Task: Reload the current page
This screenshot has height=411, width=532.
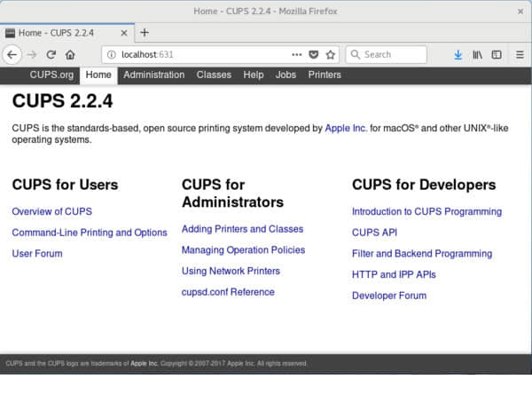Action: coord(51,54)
